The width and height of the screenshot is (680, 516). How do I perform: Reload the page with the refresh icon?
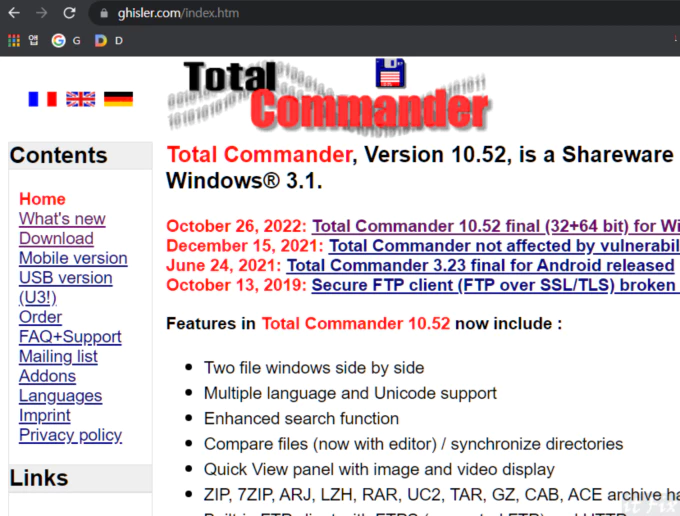point(69,13)
